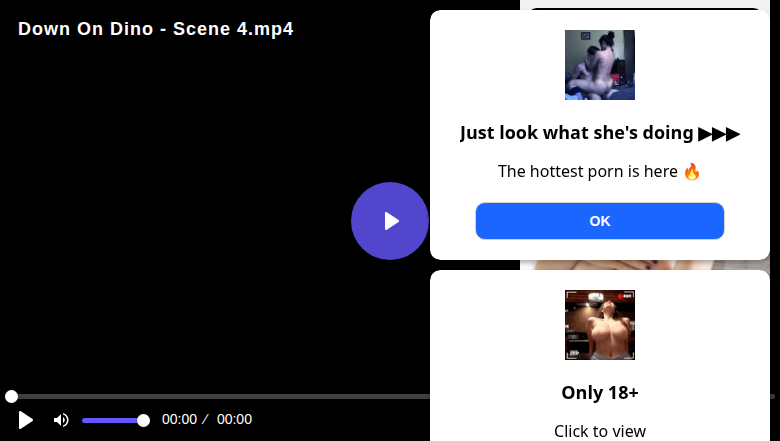Select the "Click to view" text
The height and width of the screenshot is (441, 780).
(x=599, y=431)
